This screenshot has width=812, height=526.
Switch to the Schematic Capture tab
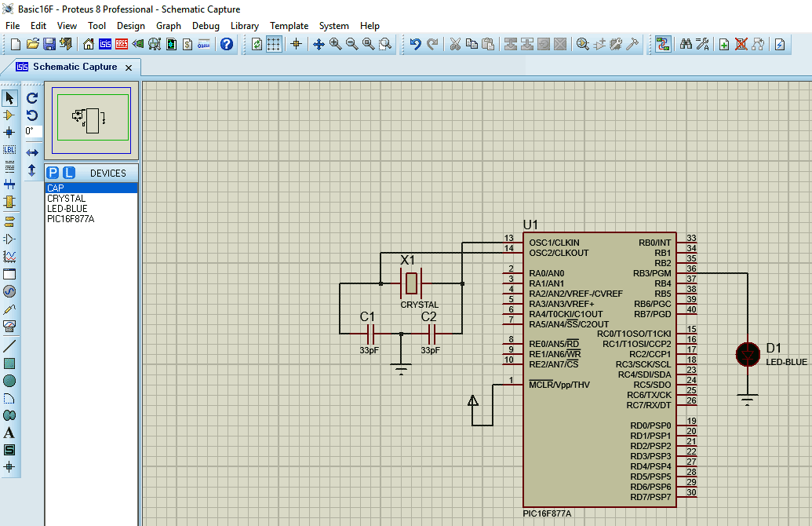[71, 68]
